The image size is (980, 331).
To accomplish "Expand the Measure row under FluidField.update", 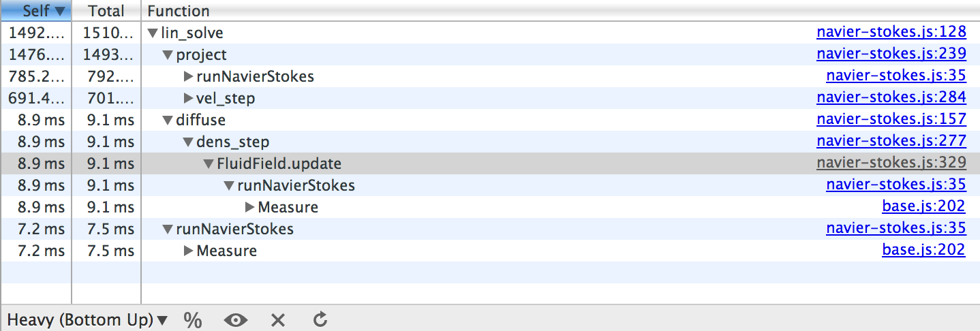I will [250, 208].
